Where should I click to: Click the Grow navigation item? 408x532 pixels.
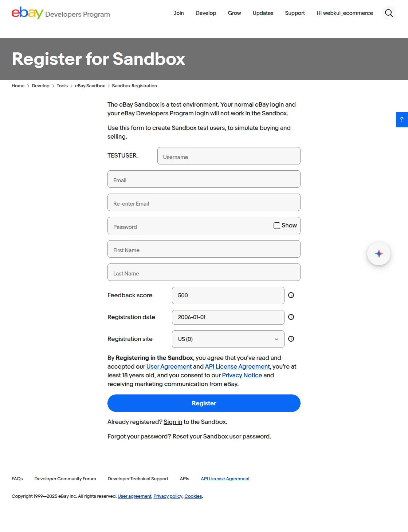234,13
